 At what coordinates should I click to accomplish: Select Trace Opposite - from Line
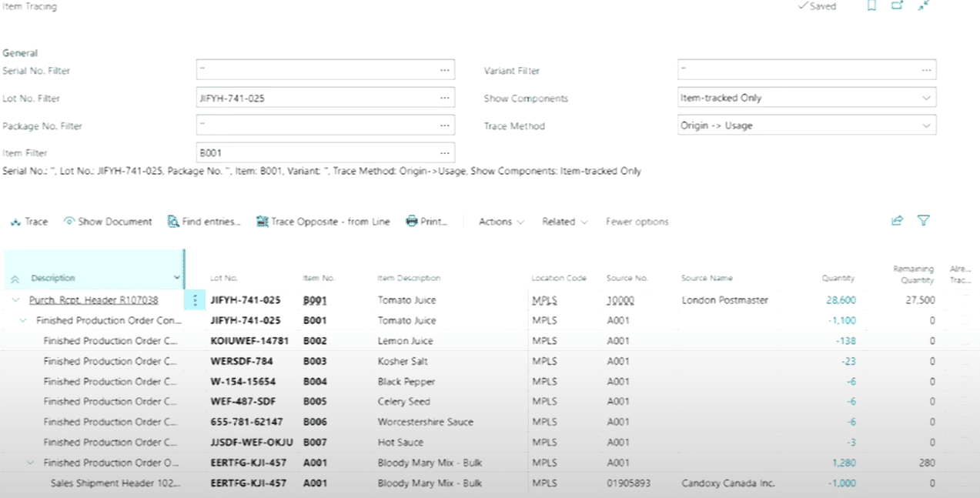[x=323, y=222]
